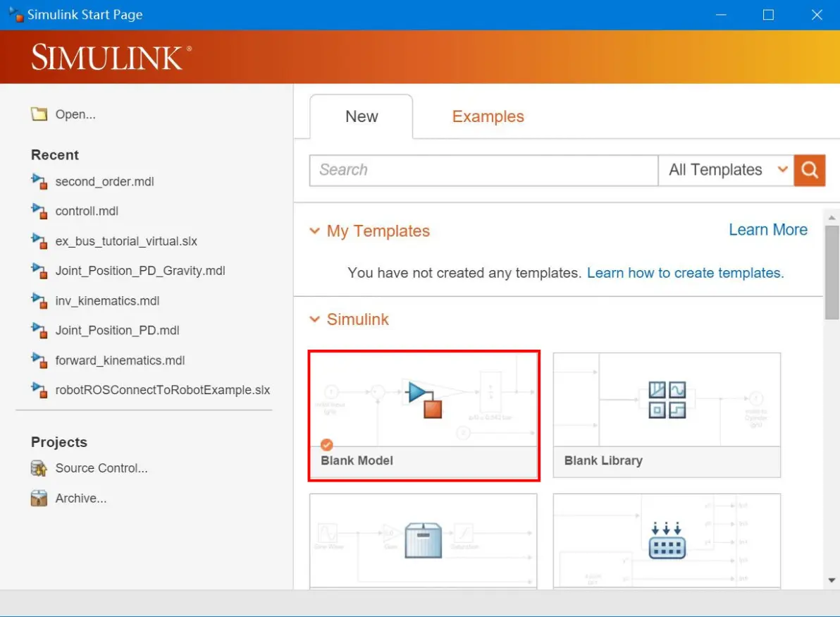Collapse the Simulink section
The height and width of the screenshot is (617, 840).
tap(314, 319)
